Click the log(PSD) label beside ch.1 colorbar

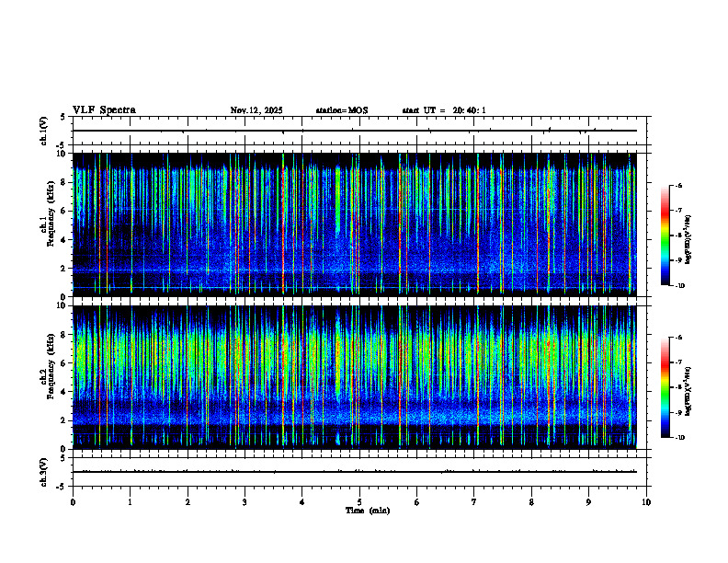688,239
